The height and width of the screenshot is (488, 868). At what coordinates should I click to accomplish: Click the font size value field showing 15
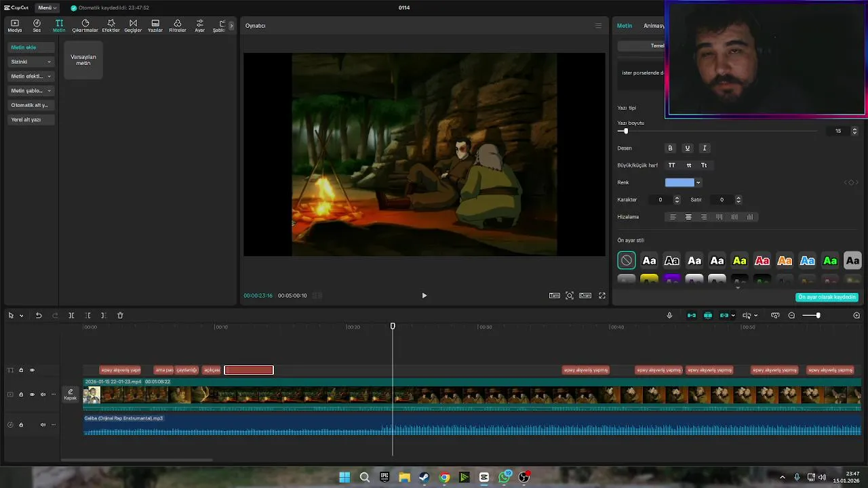coord(838,131)
